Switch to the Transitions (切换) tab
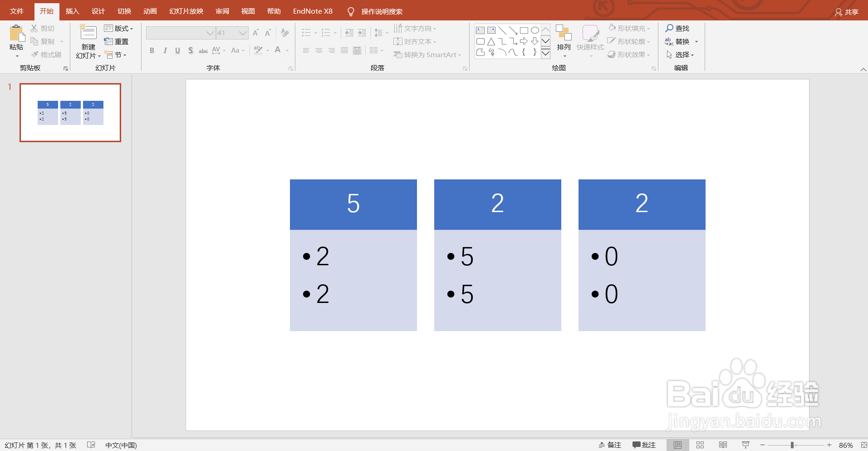 (124, 11)
